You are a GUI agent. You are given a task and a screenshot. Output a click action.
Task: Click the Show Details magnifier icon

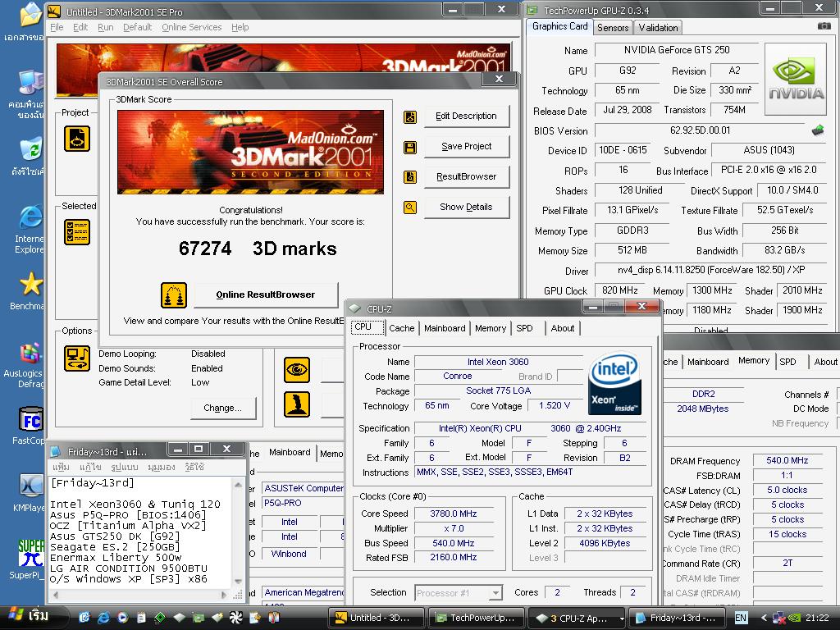410,208
